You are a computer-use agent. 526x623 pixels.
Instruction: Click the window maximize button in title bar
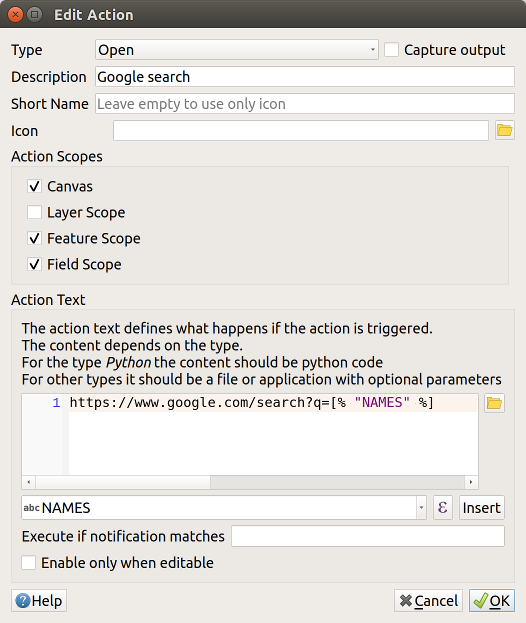(35, 15)
